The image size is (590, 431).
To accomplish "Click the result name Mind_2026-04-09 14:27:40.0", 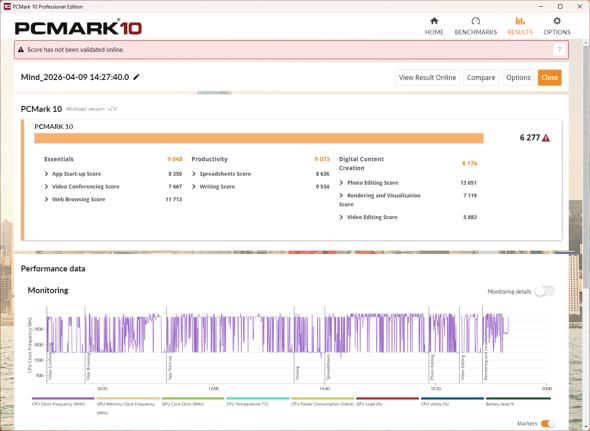I will 75,77.
